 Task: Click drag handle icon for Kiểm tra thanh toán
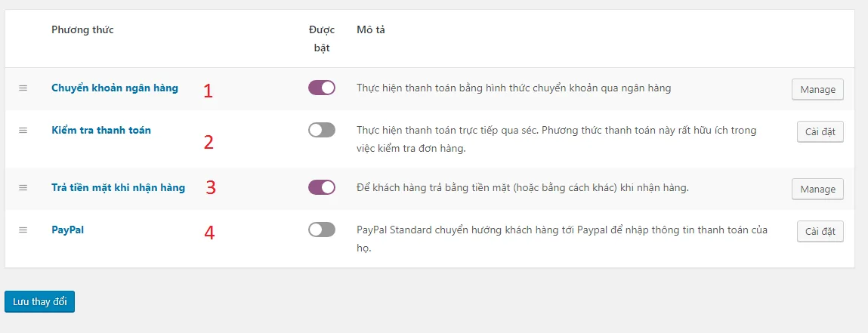click(23, 130)
